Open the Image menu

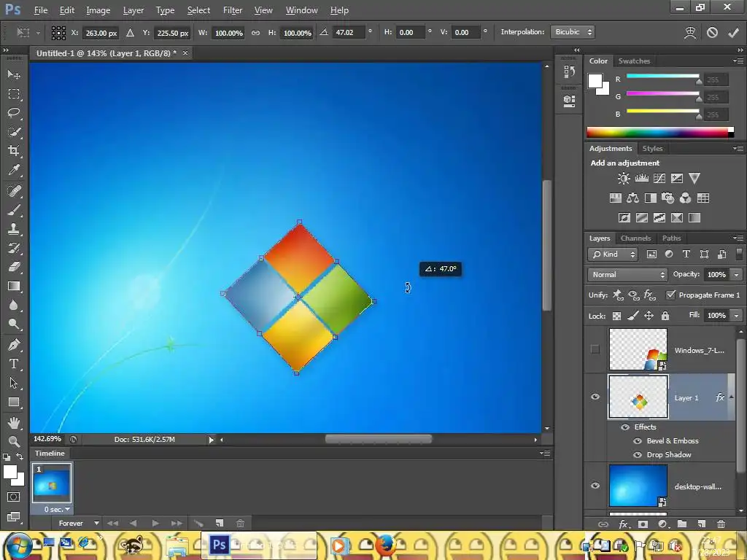pos(98,10)
